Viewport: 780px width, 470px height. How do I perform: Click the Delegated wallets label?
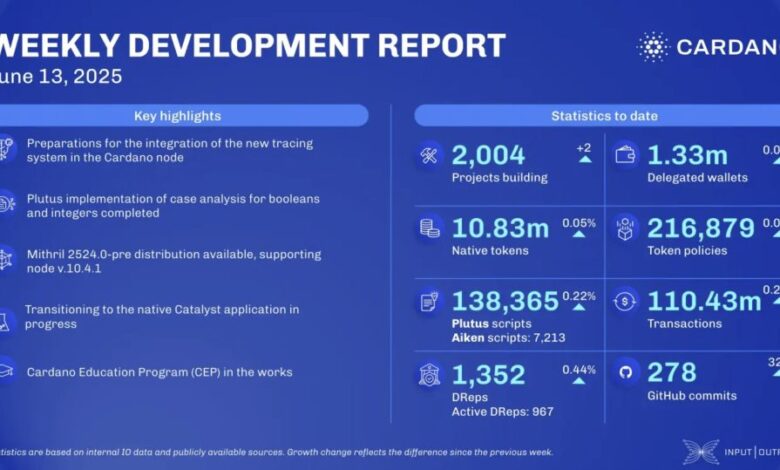[x=697, y=178]
